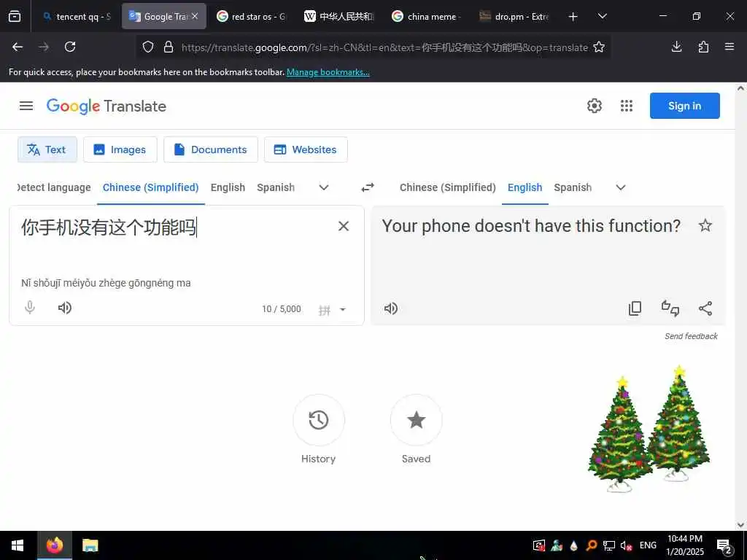View site security lock info
Viewport: 747px width, 560px height.
(x=169, y=47)
